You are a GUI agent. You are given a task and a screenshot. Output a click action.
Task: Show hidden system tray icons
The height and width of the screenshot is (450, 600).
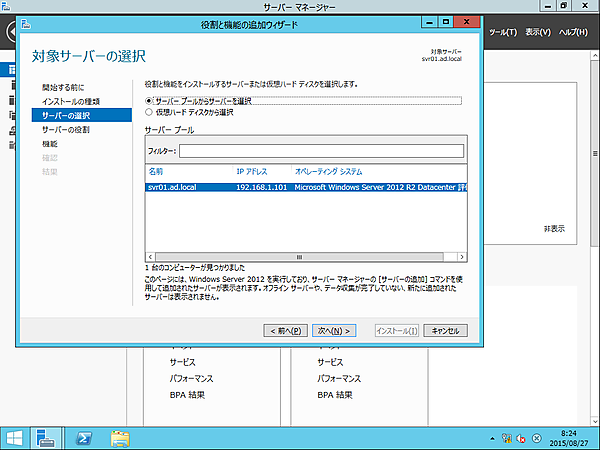pos(492,438)
